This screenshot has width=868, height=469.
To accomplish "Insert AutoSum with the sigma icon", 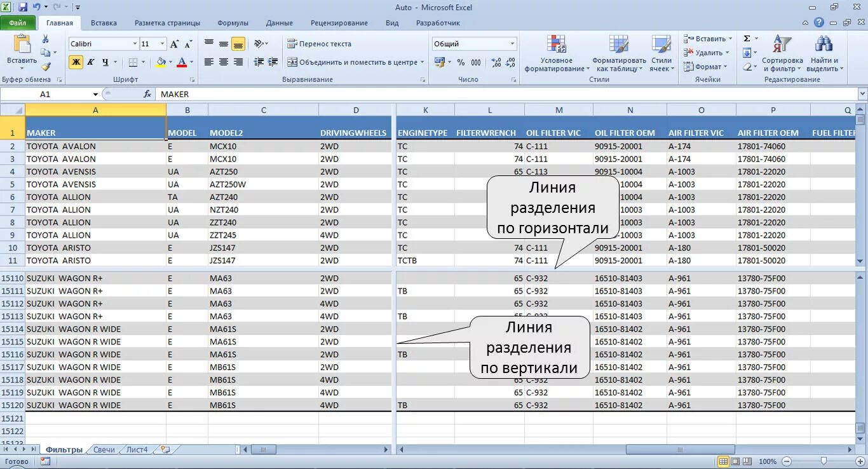I will 747,39.
